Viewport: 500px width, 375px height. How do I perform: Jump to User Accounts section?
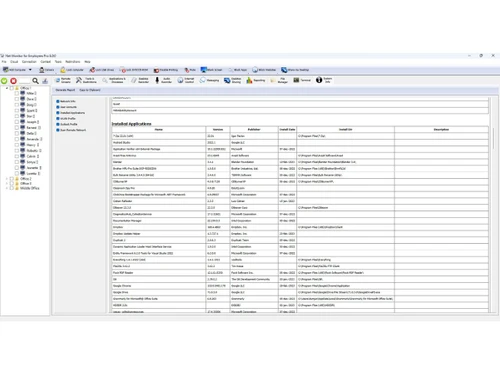click(x=67, y=107)
